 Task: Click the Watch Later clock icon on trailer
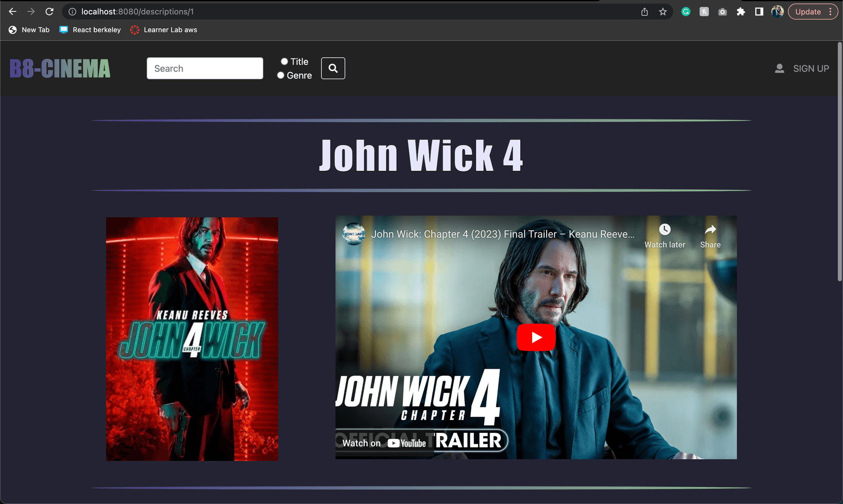(664, 229)
